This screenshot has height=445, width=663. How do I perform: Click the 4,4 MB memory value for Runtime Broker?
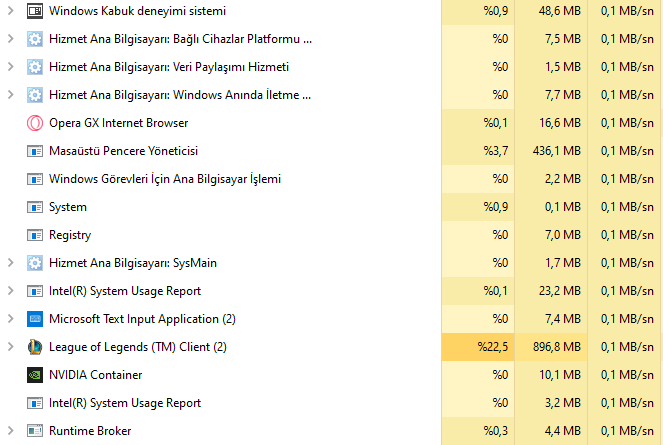(563, 431)
